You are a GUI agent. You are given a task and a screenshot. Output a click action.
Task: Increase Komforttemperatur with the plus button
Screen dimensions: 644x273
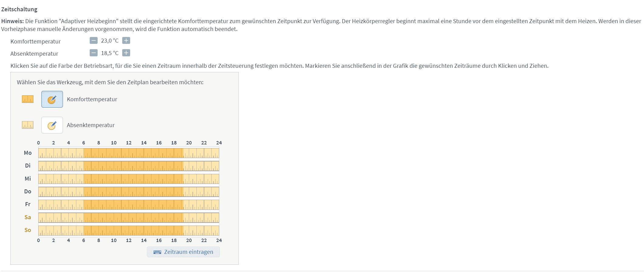click(x=126, y=40)
